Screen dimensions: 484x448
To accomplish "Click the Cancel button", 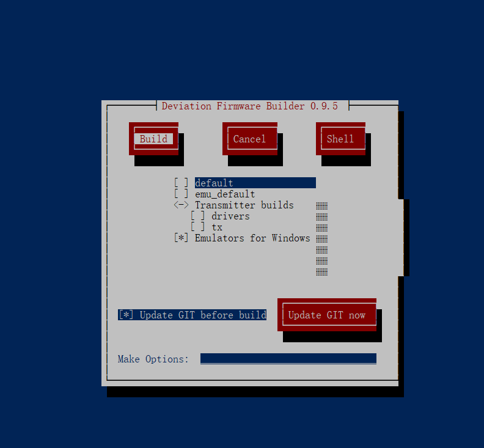I will tap(249, 139).
